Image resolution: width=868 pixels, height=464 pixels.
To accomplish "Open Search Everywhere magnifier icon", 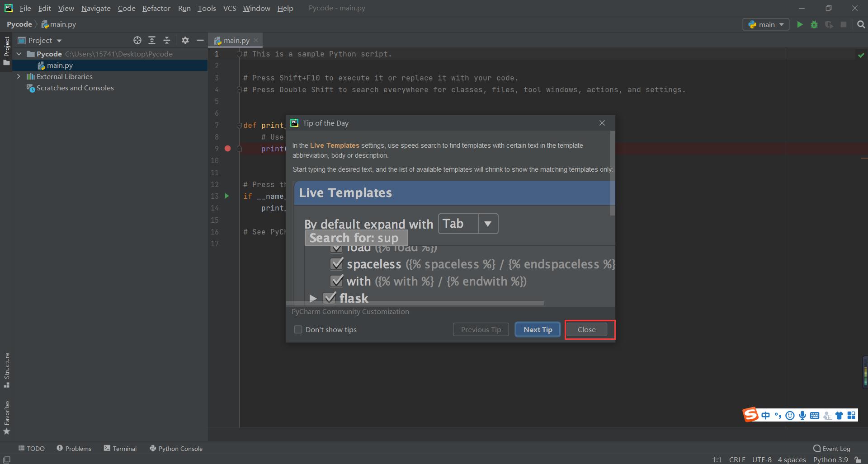I will (861, 24).
